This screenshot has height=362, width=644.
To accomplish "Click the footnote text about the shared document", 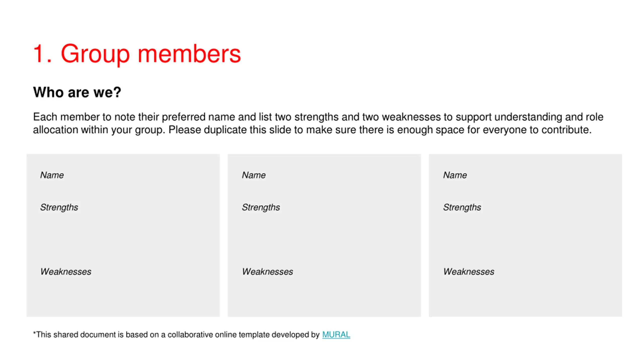I will tap(176, 335).
